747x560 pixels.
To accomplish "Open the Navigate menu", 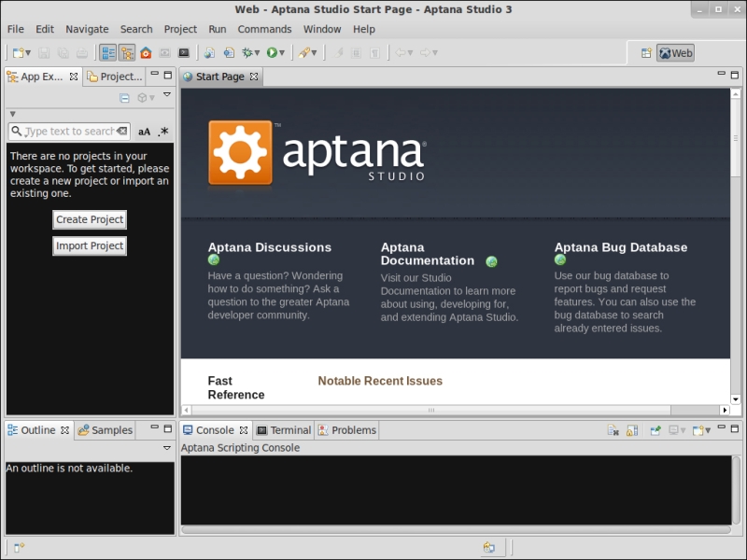I will click(x=87, y=29).
